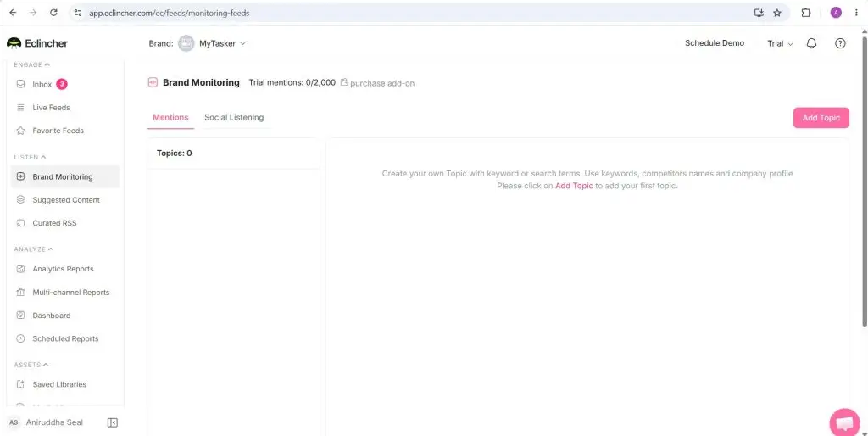Collapse the ENGAGE section
The height and width of the screenshot is (436, 868).
[32, 64]
